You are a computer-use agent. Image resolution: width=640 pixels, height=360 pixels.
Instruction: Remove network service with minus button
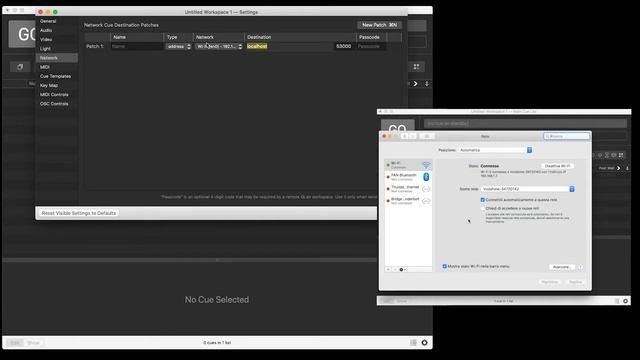[395, 269]
